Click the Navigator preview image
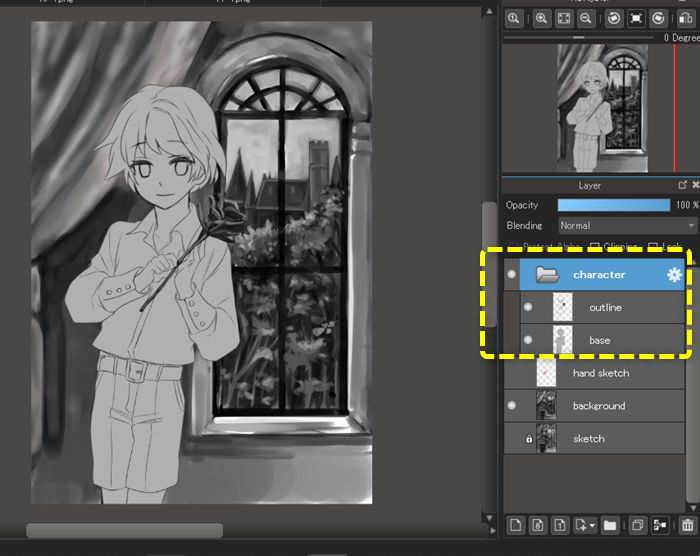 [x=602, y=108]
